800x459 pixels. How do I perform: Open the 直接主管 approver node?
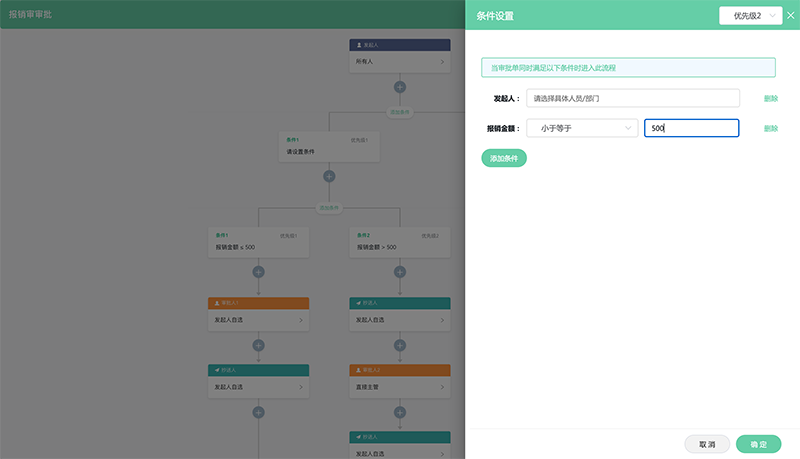[x=400, y=387]
